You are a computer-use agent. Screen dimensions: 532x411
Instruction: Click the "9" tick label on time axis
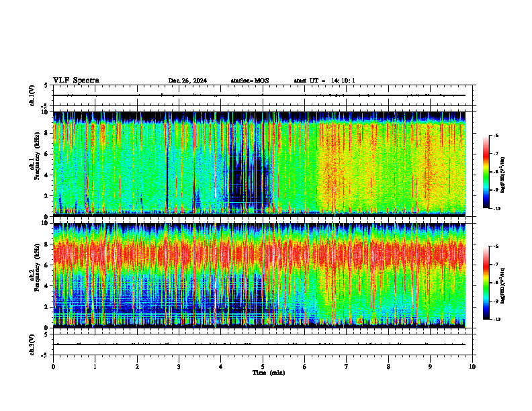coord(430,367)
